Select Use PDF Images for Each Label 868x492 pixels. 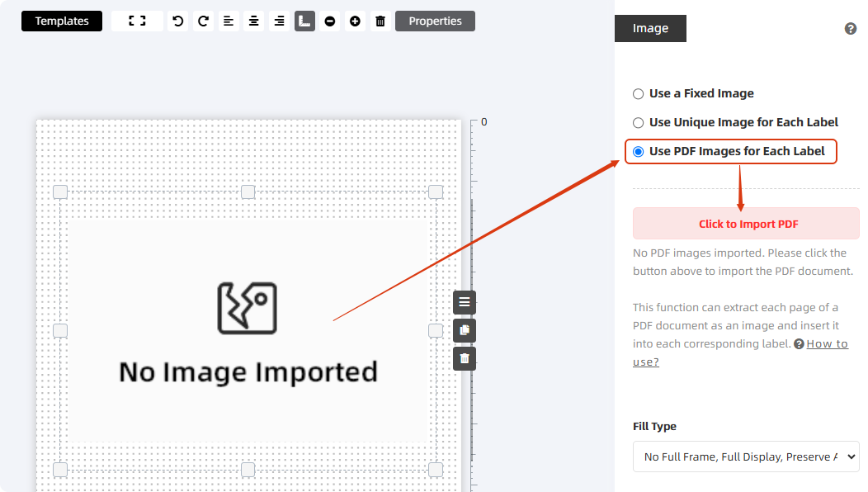(x=638, y=152)
